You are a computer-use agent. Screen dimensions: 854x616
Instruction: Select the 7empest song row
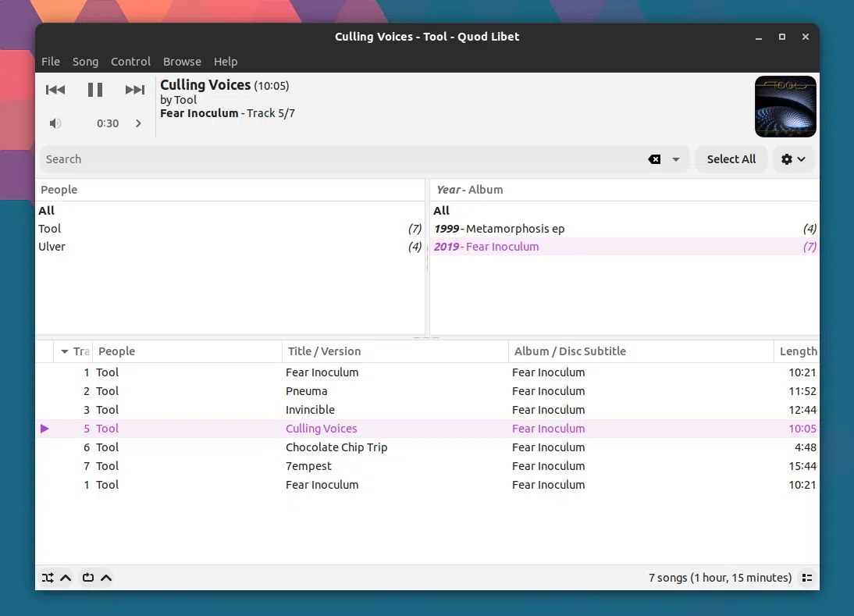(428, 466)
